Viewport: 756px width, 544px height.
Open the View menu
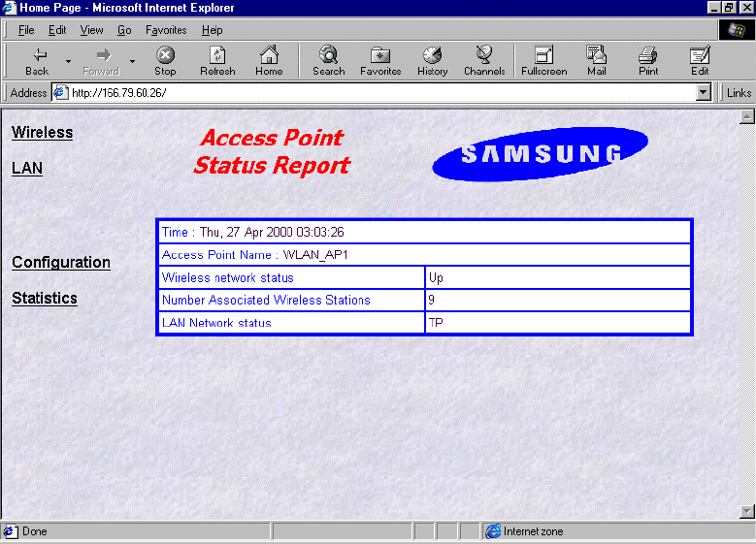(91, 30)
